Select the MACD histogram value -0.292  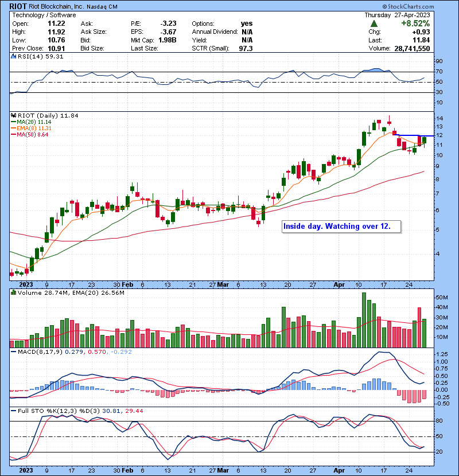pos(121,352)
